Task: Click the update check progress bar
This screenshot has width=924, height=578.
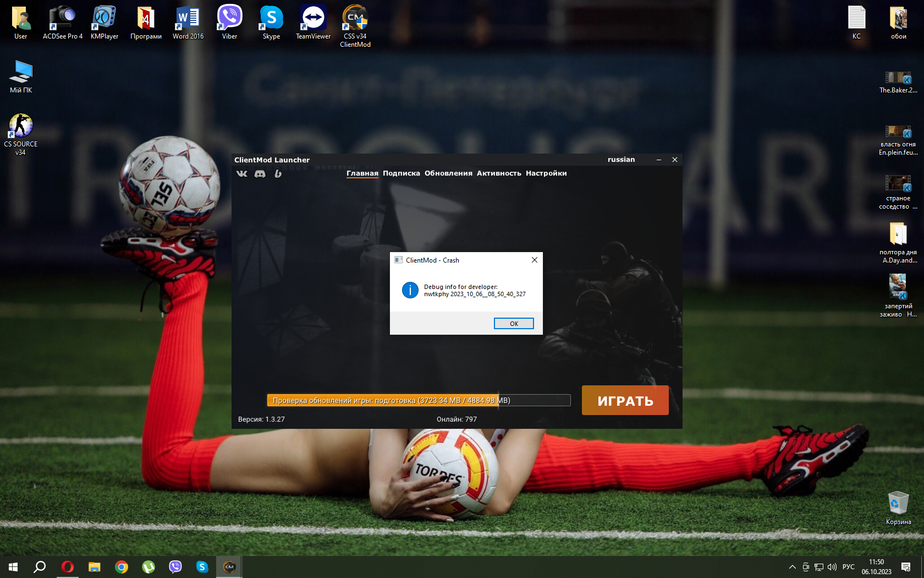Action: coord(419,400)
